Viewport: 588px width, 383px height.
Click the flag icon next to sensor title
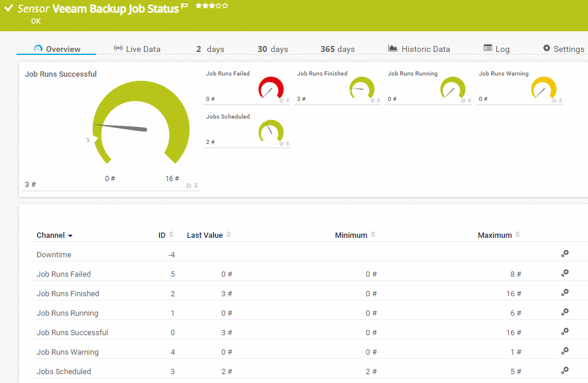click(x=185, y=6)
